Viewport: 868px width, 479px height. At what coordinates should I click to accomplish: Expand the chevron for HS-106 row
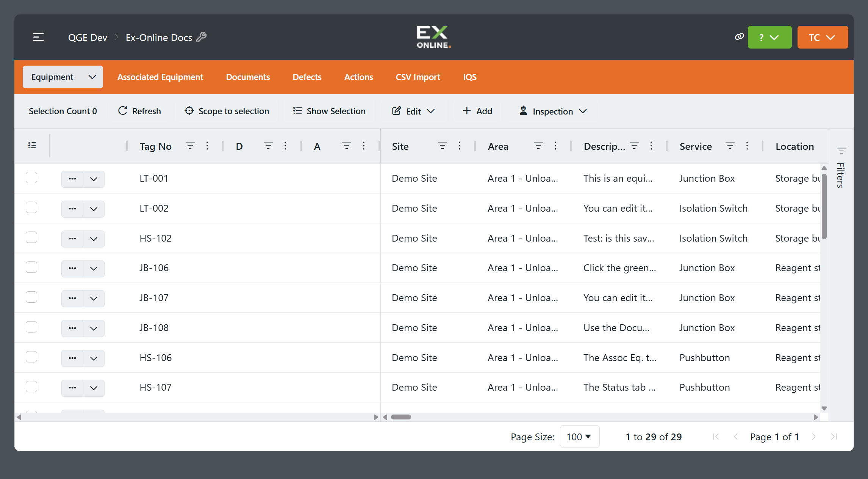pyautogui.click(x=94, y=358)
